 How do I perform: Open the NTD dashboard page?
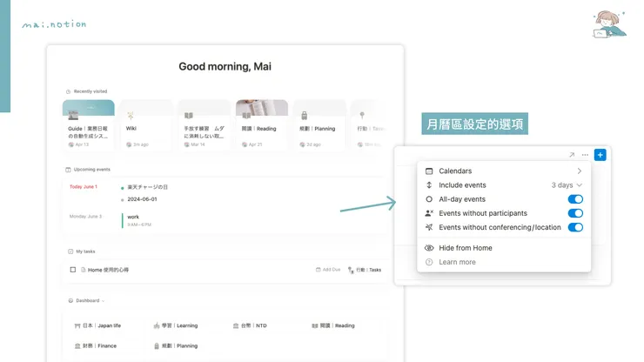tap(250, 325)
